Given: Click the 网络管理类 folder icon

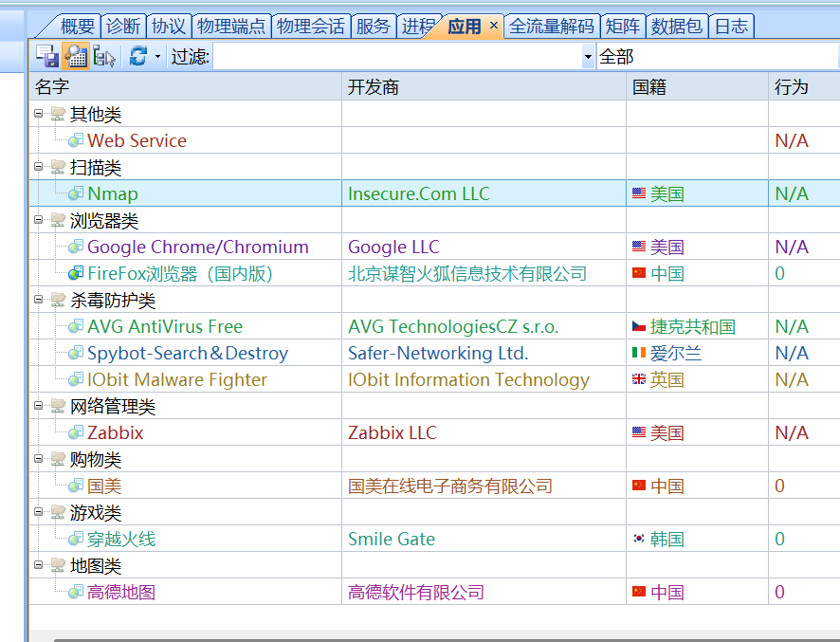Looking at the screenshot, I should (58, 406).
